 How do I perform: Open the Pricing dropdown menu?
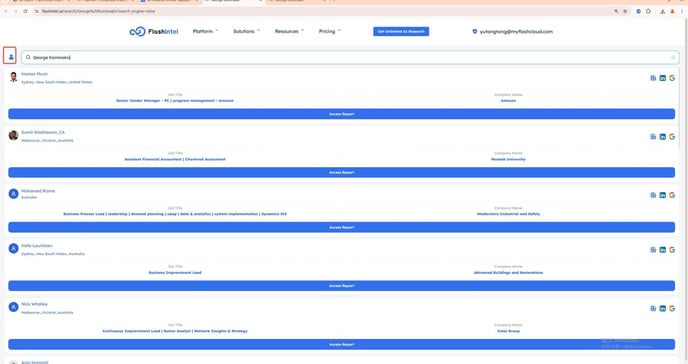(x=330, y=31)
